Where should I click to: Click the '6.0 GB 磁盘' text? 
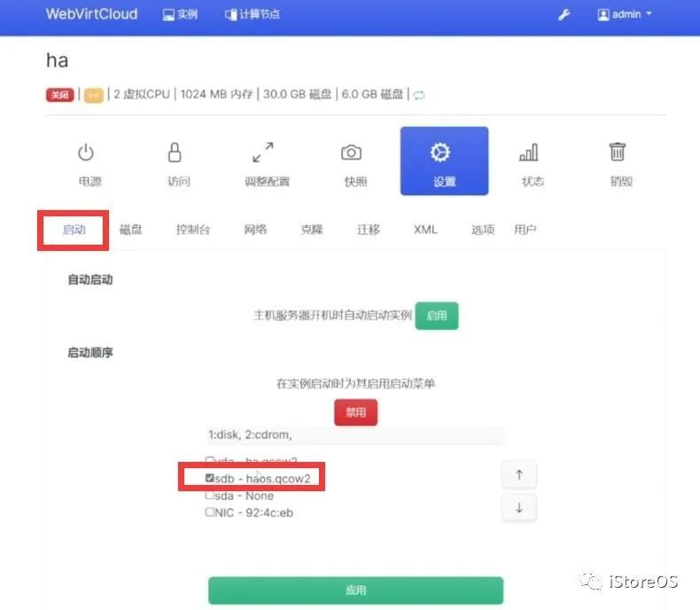point(372,94)
